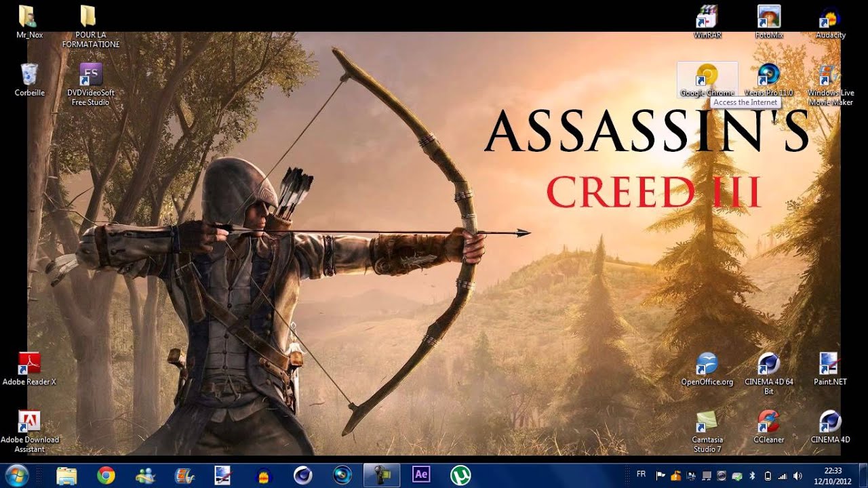Select the Adobe Reader X desktop shortcut
This screenshot has height=488, width=868.
point(29,369)
